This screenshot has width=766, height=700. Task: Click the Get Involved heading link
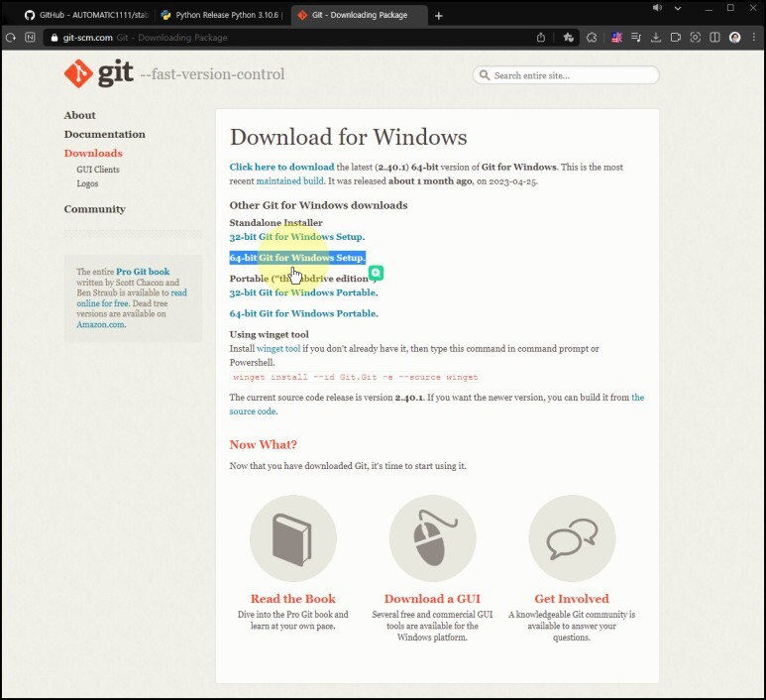[572, 599]
